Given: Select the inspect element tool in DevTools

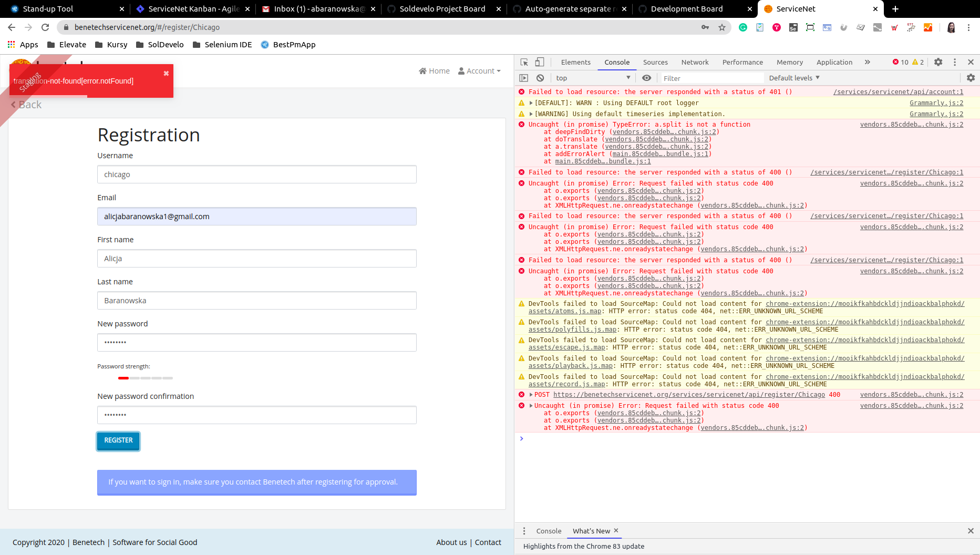Looking at the screenshot, I should tap(523, 61).
